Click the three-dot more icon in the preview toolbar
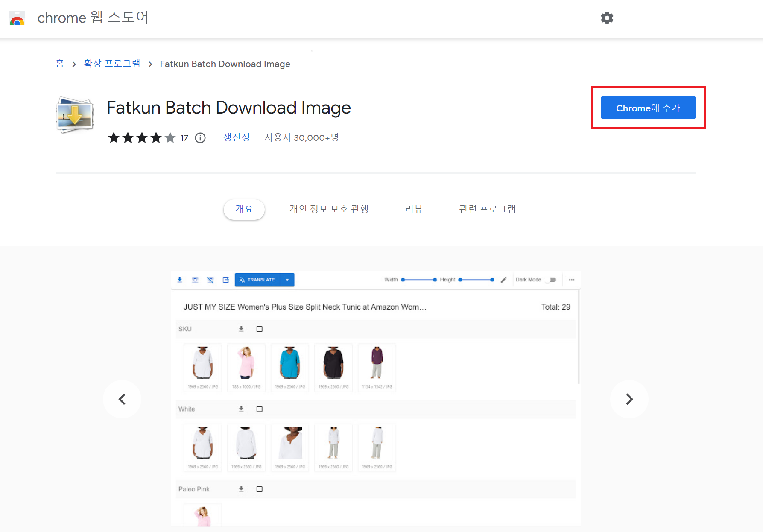The width and height of the screenshot is (763, 532). tap(572, 280)
